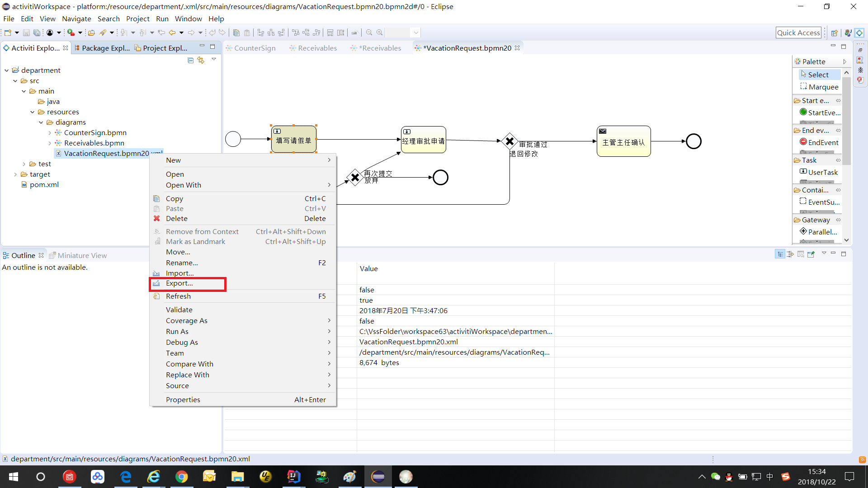Expand the target folder node
Image resolution: width=868 pixels, height=488 pixels.
(15, 174)
